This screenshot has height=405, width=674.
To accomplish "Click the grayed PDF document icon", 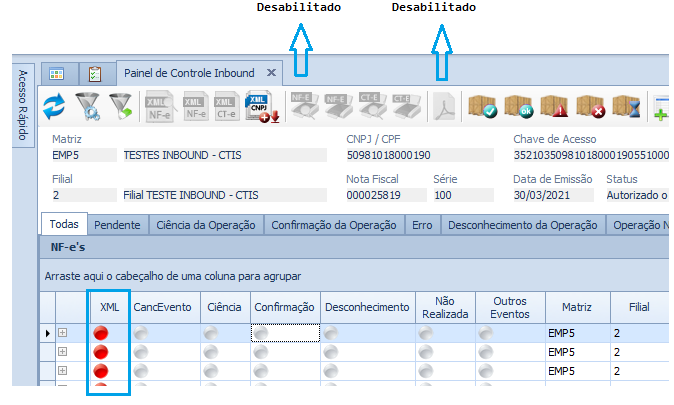I will [444, 106].
